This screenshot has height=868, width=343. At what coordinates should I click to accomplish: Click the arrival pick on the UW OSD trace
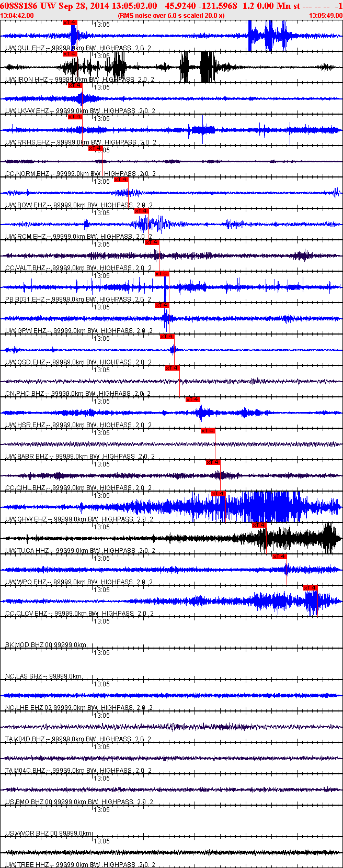(x=167, y=337)
